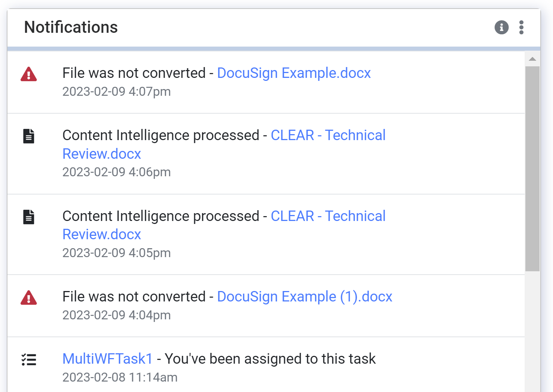Screen dimensions: 553x392
Task: Open DocuSign Example (1).docx link
Action: 304,297
